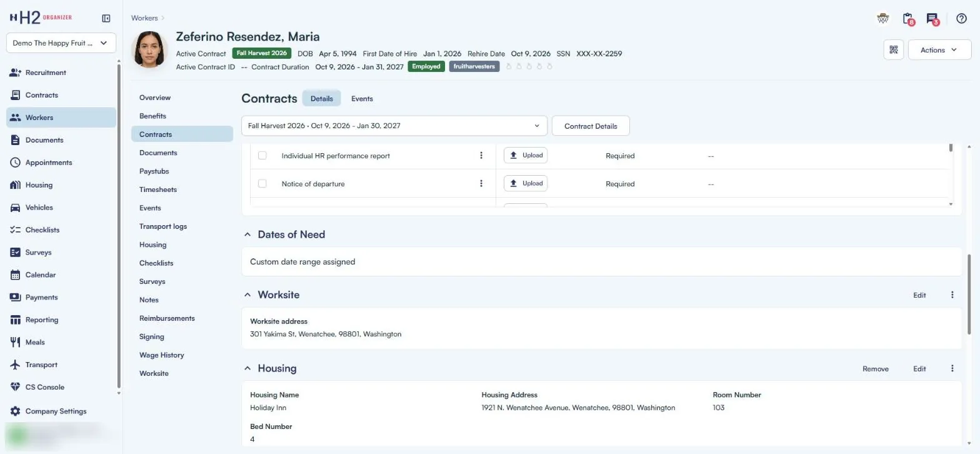Open Reimbursements in worker menu
The image size is (980, 454).
(167, 318)
